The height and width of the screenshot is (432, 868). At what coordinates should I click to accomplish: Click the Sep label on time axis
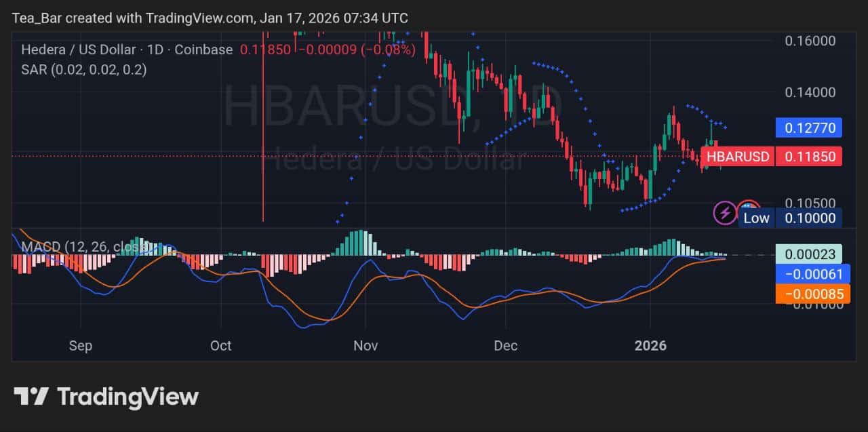[80, 346]
